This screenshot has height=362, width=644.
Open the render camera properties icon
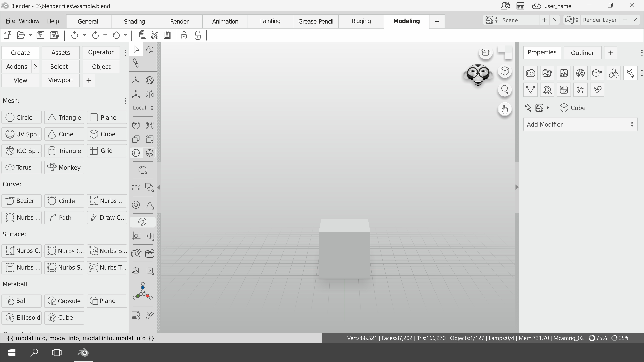(x=530, y=73)
